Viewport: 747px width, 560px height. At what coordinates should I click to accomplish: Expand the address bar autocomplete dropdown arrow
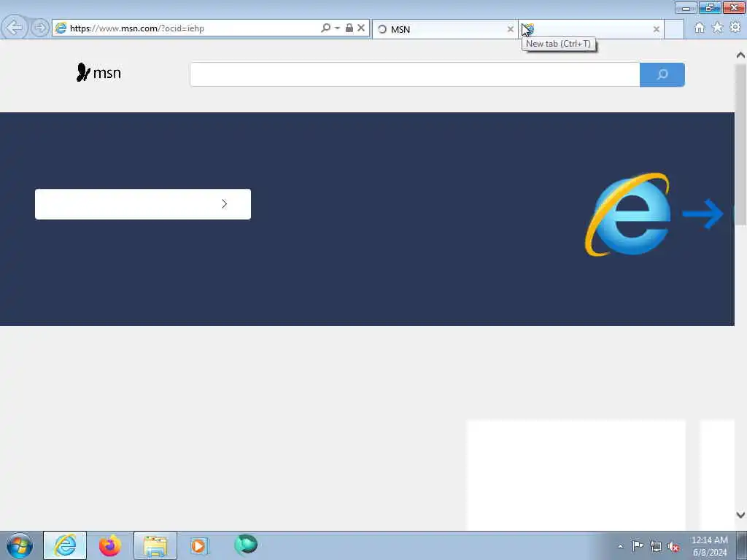tap(337, 28)
